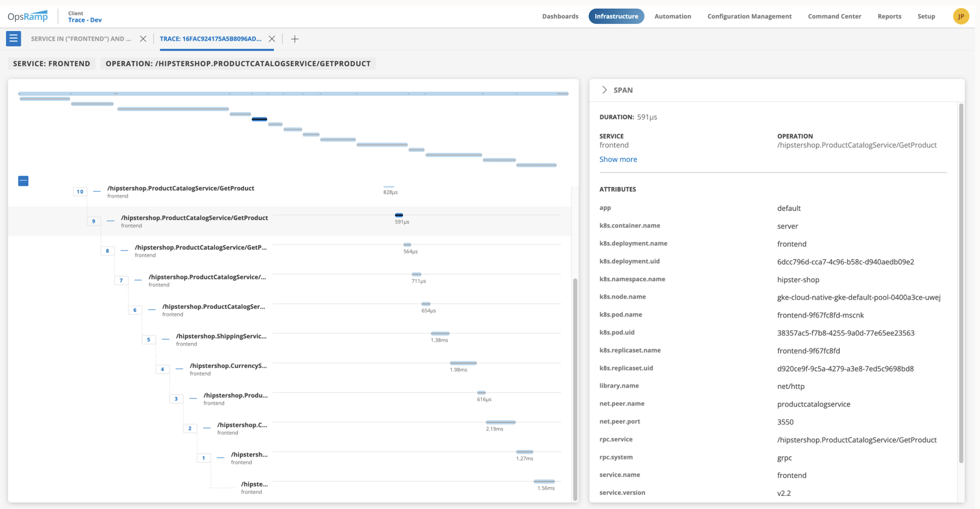Navigate to Dashboards

(x=560, y=16)
